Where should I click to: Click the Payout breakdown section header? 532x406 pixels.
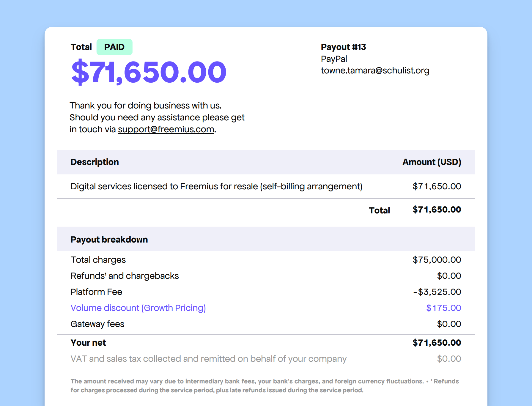click(109, 240)
